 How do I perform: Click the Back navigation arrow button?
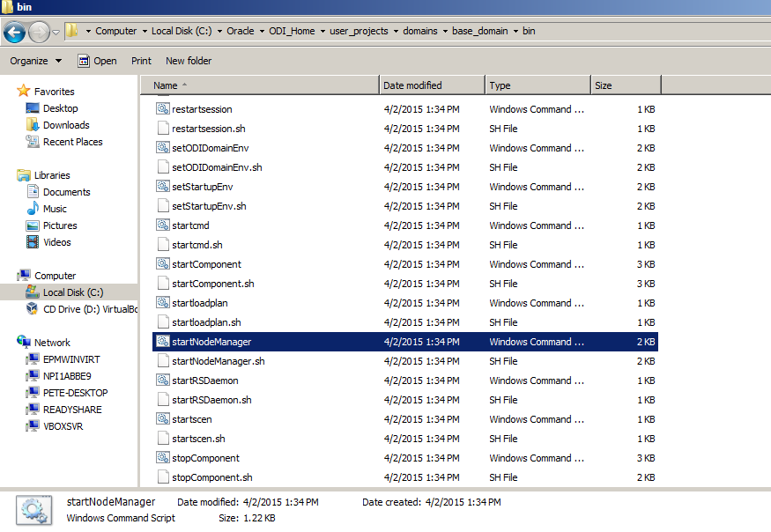coord(14,33)
